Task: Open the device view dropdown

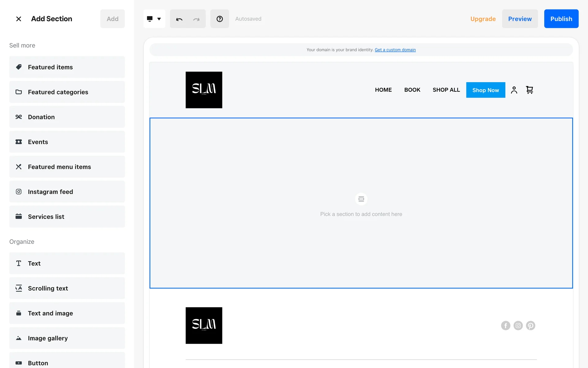Action: 154,19
